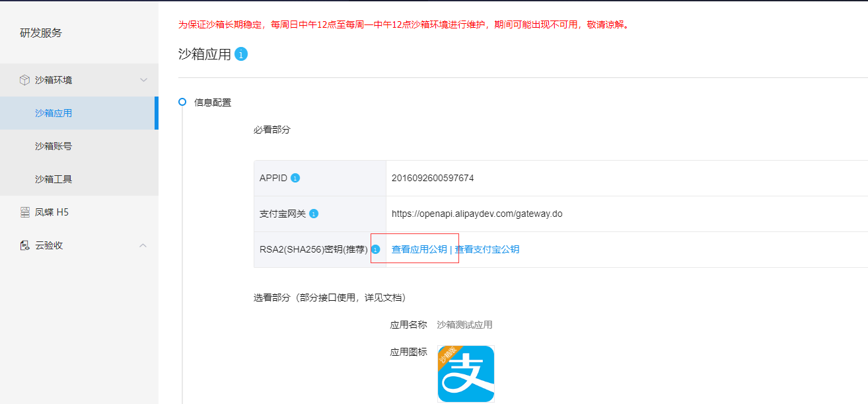
Task: Click the 支付宝网关 row label
Action: tap(283, 214)
